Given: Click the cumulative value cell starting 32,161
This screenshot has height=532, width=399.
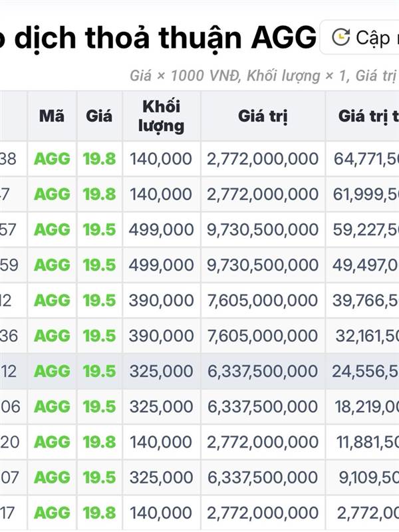Looking at the screenshot, I should [x=367, y=335].
